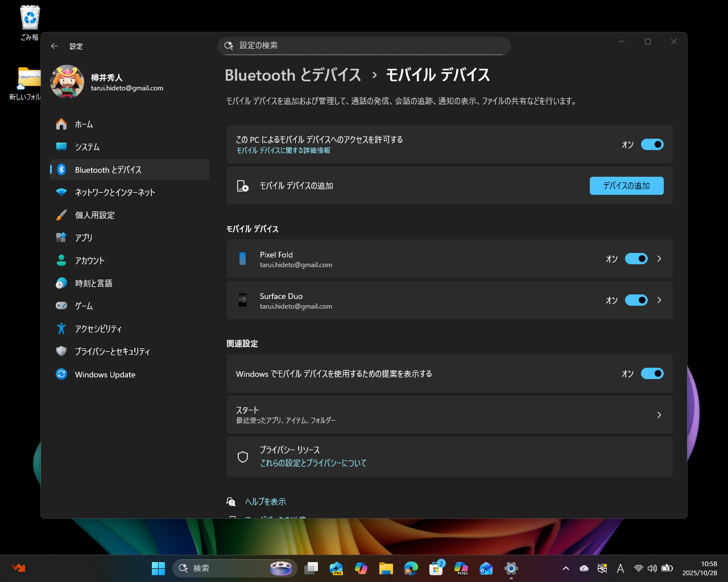This screenshot has height=582, width=728.
Task: Open the Windows Start menu
Action: (x=158, y=568)
